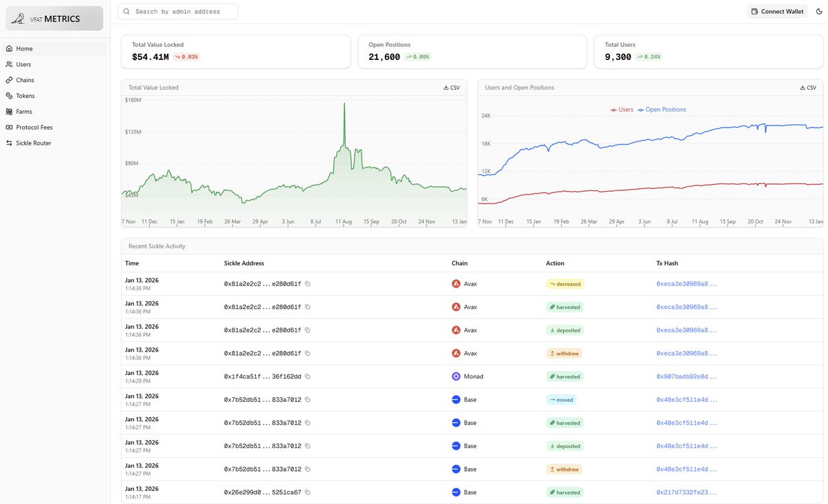Open Tokens section in sidebar
The image size is (828, 504).
click(x=55, y=96)
